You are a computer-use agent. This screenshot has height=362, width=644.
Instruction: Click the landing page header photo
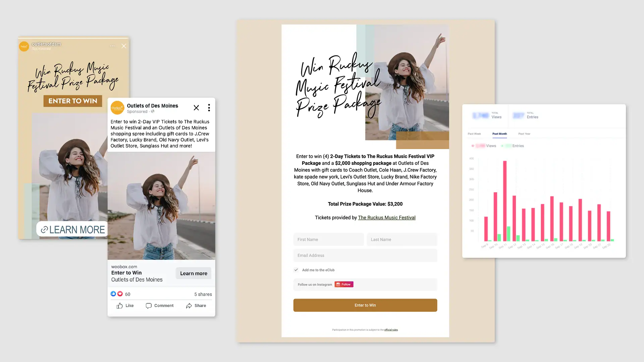[x=407, y=82]
